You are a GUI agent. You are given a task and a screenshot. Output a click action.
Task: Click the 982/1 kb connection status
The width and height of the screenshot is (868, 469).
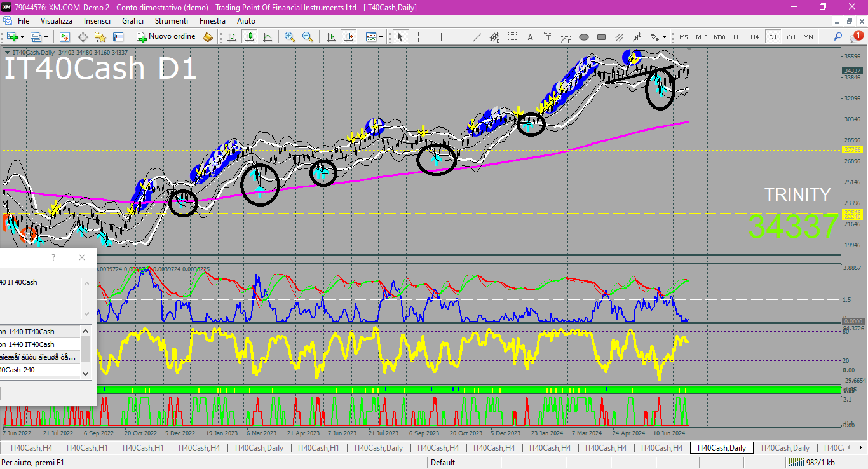click(811, 463)
